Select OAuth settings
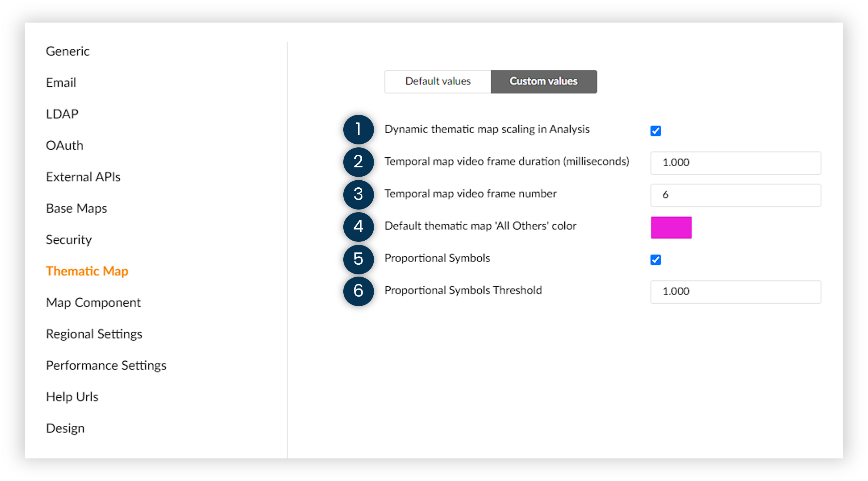Viewport: 868px width, 481px height. [x=64, y=145]
